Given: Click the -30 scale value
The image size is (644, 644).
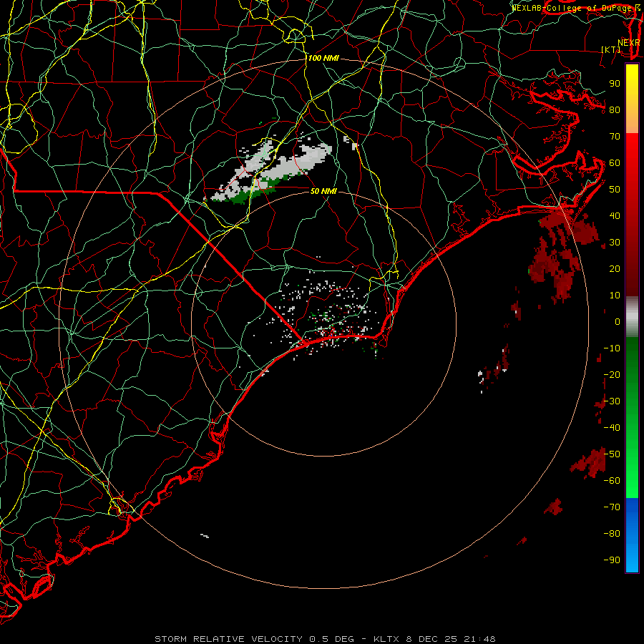Looking at the screenshot, I should point(612,401).
